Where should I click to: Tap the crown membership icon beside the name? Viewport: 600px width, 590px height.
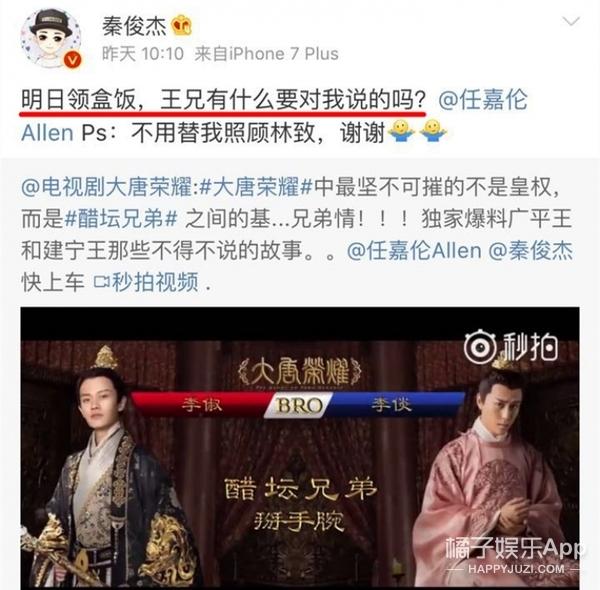(181, 26)
